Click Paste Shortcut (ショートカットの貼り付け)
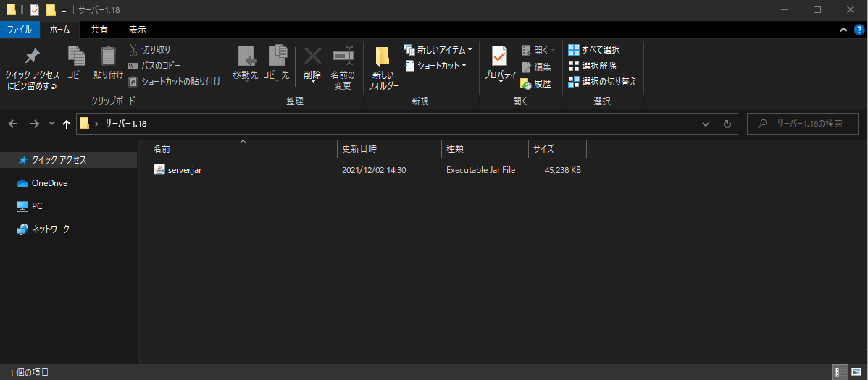This screenshot has height=380, width=868. point(175,82)
